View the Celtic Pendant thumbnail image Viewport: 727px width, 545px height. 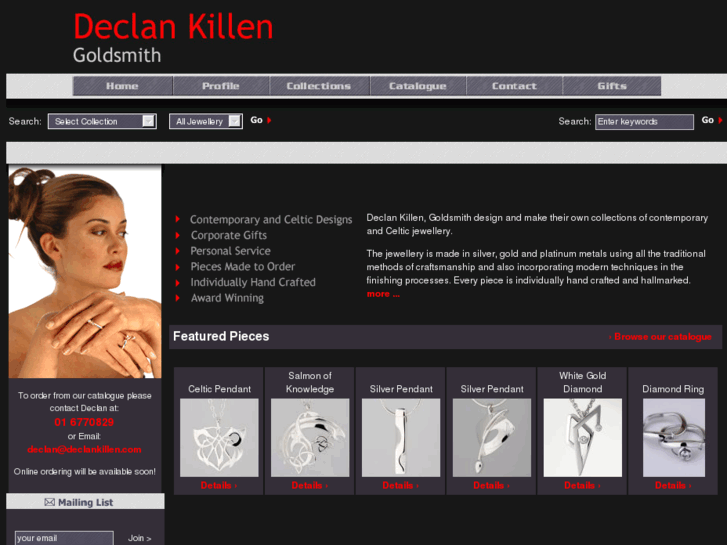pyautogui.click(x=219, y=437)
